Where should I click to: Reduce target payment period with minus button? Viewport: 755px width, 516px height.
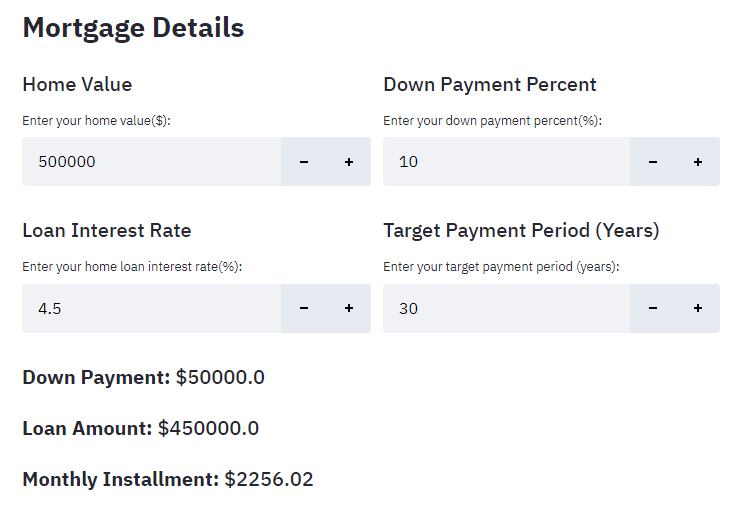(x=653, y=309)
